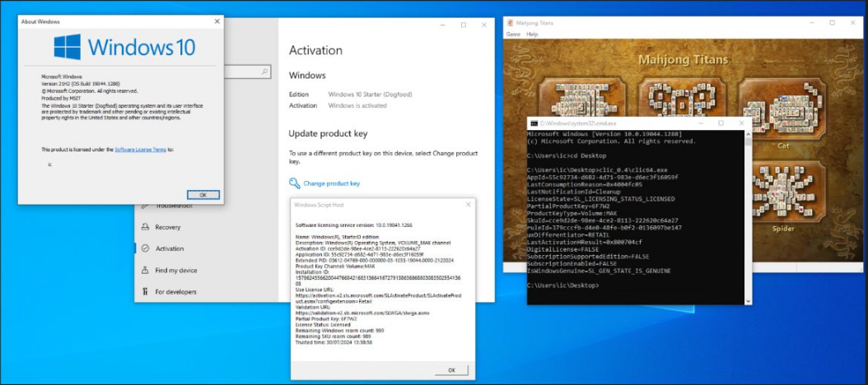
Task: Click the cmd.exe title bar icon
Action: point(534,123)
